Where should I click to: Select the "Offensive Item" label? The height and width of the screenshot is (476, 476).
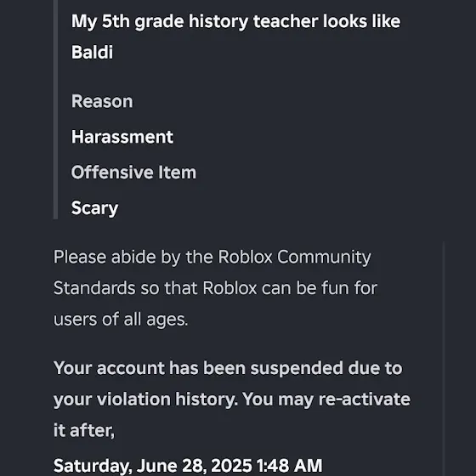click(133, 173)
